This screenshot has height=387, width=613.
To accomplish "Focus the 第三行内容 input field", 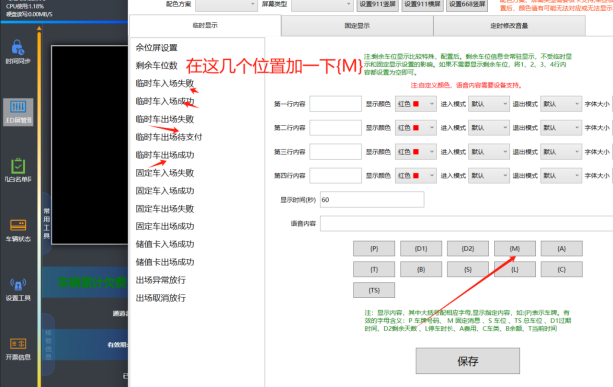I will coord(335,152).
